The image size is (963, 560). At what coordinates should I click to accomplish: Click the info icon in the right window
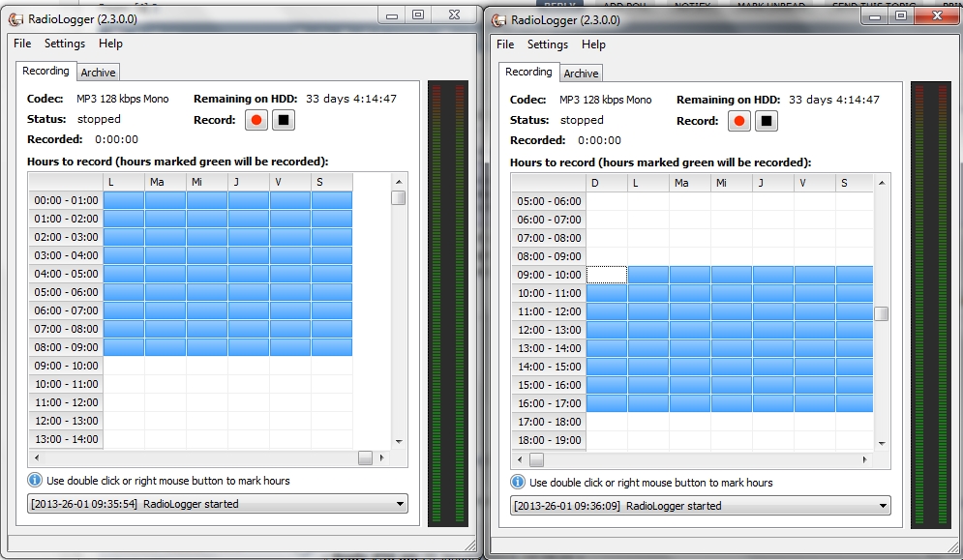point(518,482)
